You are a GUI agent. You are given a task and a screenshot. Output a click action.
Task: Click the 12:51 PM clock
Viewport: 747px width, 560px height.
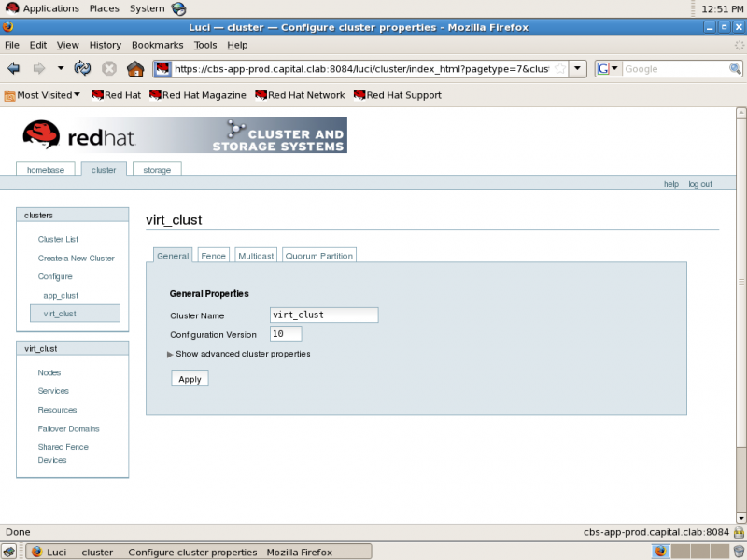722,9
